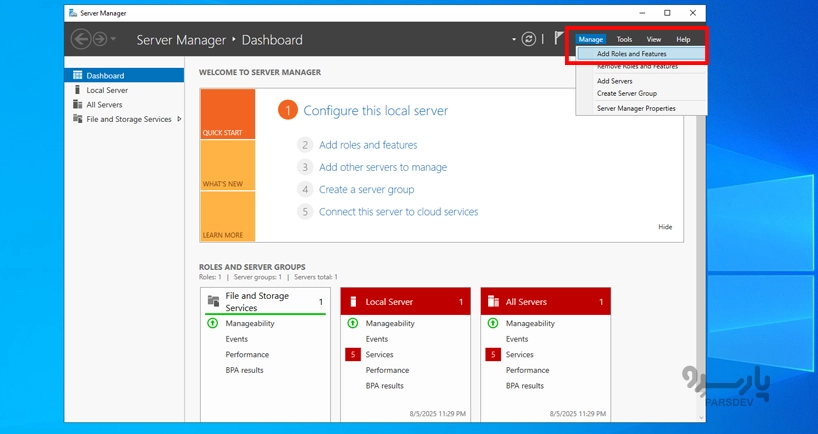Open Performance in All Servers tile
818x434 pixels.
point(528,370)
